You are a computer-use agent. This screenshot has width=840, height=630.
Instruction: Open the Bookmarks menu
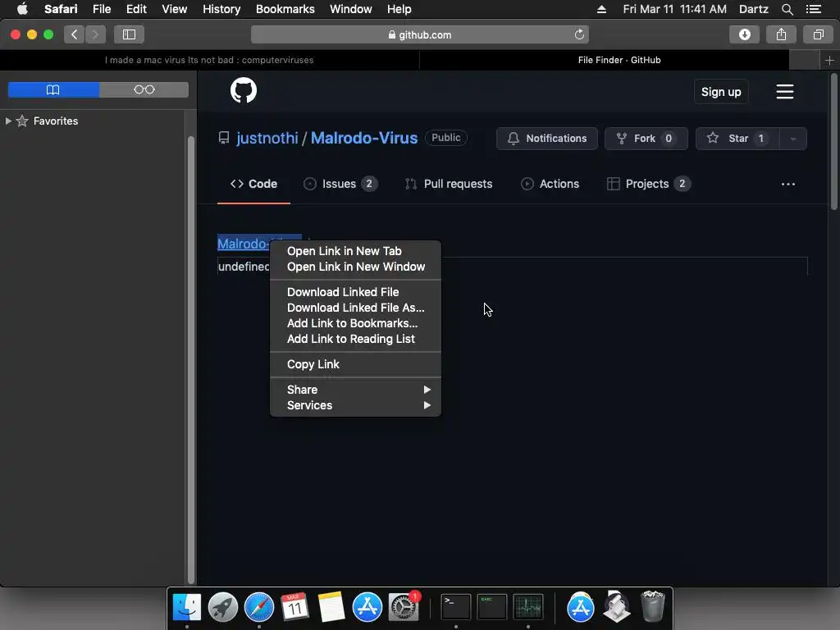[x=285, y=9]
